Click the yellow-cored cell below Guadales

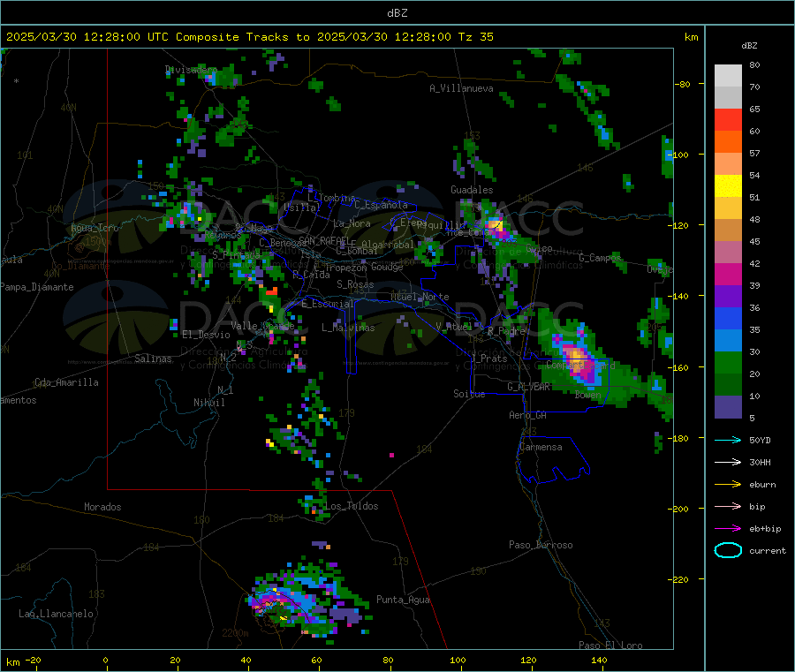496,225
